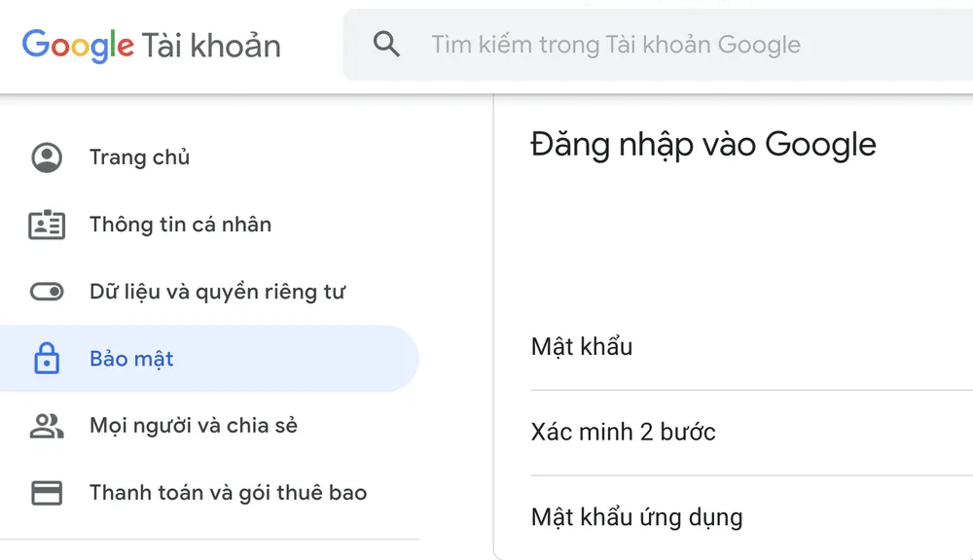Screen dimensions: 973x560
Task: Click the Dữ liệu và quyền riêng tư toggle icon
Action: click(x=46, y=291)
